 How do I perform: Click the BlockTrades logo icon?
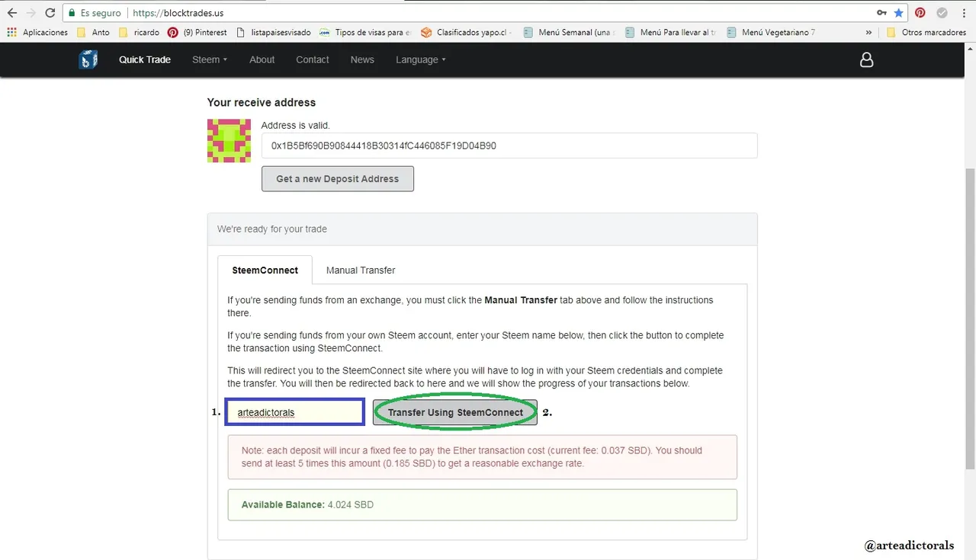pos(88,59)
